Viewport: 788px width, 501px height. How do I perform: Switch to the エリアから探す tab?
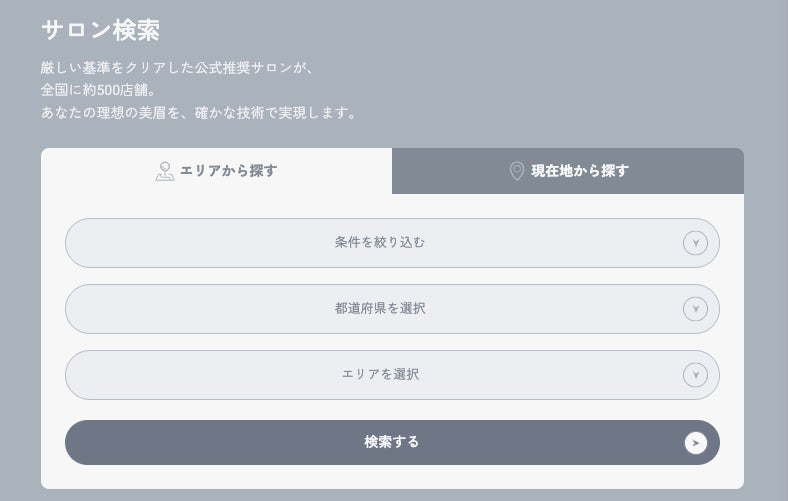[217, 171]
